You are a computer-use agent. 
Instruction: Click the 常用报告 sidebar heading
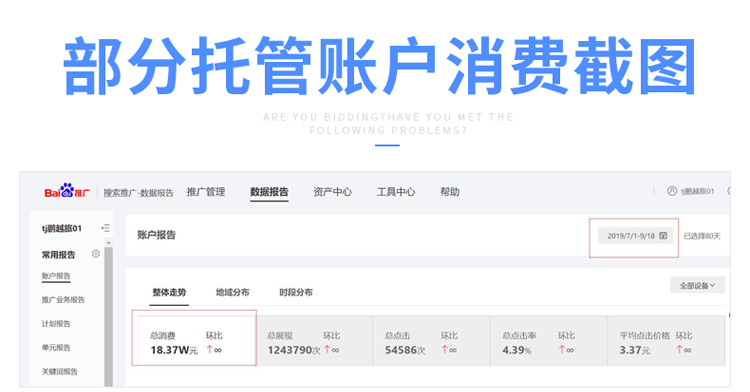pyautogui.click(x=58, y=254)
